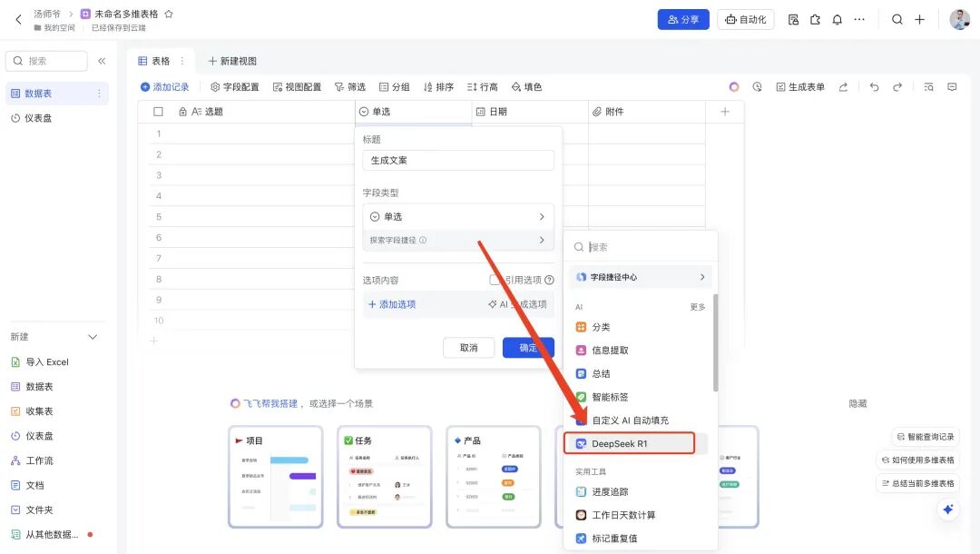
Task: Click 添加选项 to add an option
Action: click(392, 304)
